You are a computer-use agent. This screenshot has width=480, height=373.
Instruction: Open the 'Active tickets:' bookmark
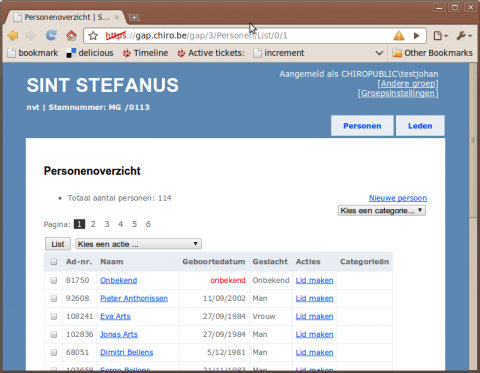pos(211,53)
